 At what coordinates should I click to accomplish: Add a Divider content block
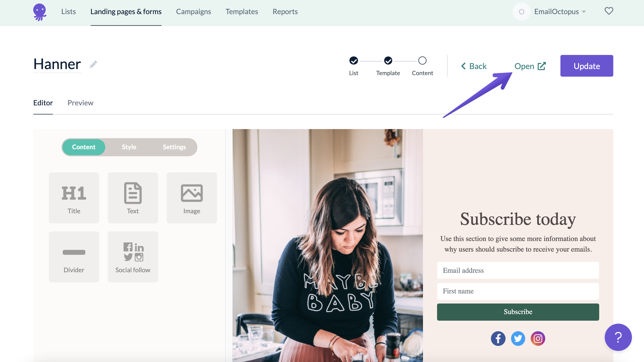[x=74, y=257]
